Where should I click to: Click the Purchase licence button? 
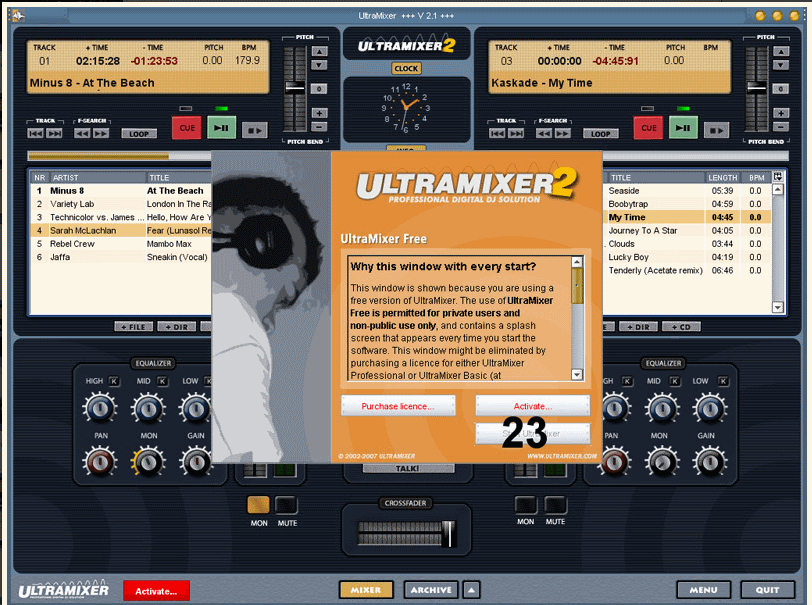tap(398, 406)
